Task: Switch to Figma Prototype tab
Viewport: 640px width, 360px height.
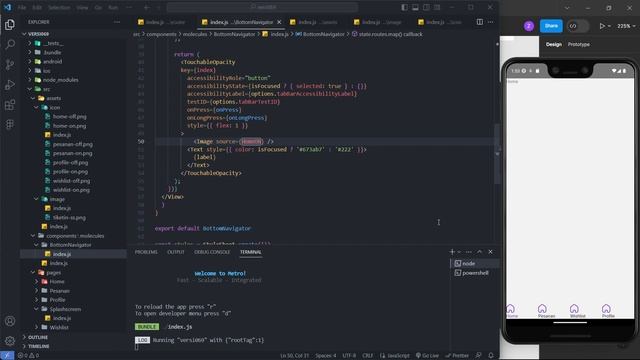Action: click(578, 44)
